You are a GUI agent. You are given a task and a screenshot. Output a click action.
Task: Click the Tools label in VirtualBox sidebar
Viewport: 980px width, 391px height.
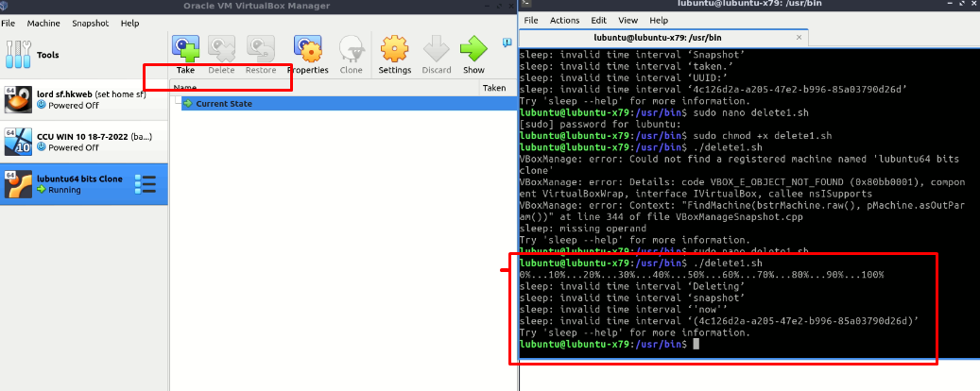point(48,55)
